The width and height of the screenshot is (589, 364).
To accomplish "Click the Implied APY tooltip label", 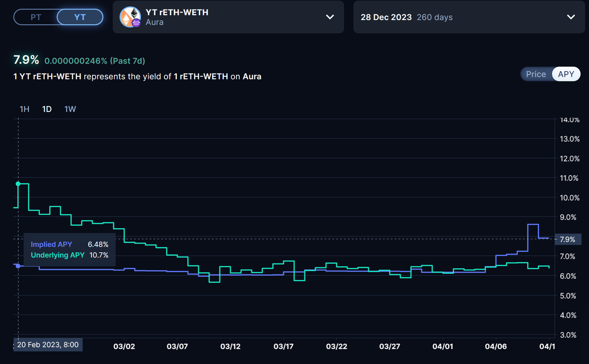I will point(52,245).
